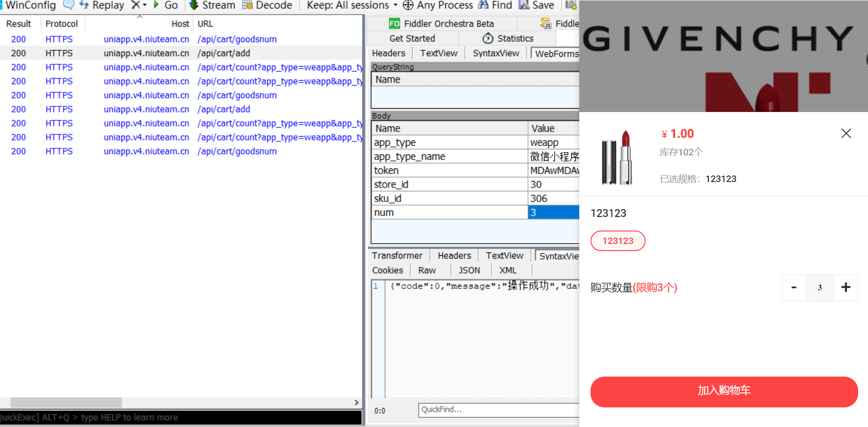
Task: Switch to request Headers inspector tab
Action: (x=389, y=53)
